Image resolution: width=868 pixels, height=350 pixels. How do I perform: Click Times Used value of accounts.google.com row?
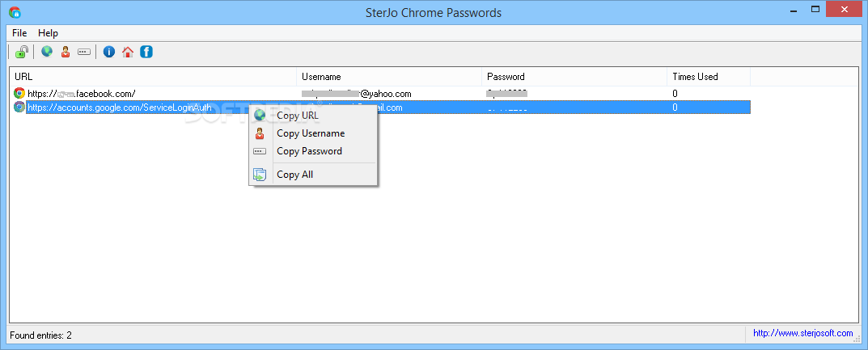click(675, 108)
